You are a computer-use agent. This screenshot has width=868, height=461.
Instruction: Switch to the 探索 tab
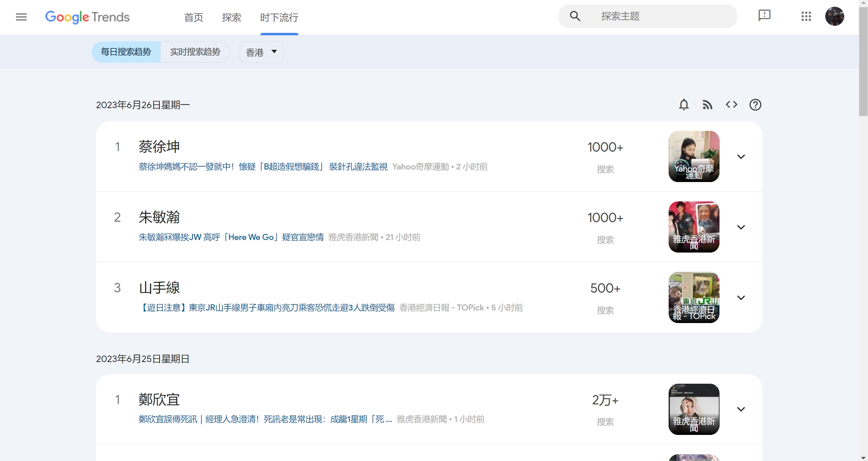coord(232,17)
